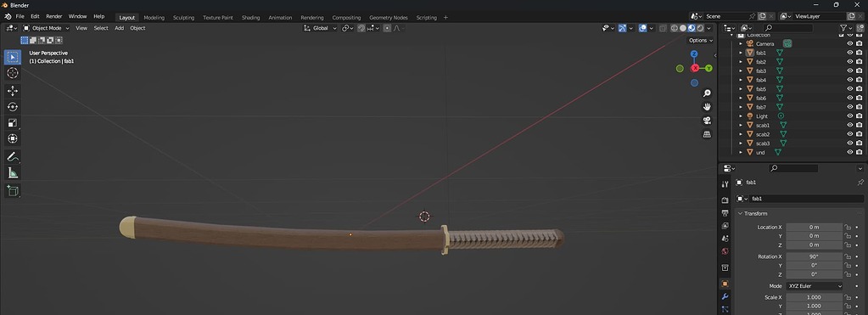The image size is (868, 315).
Task: Open the Modifiers properties tab
Action: tap(725, 296)
